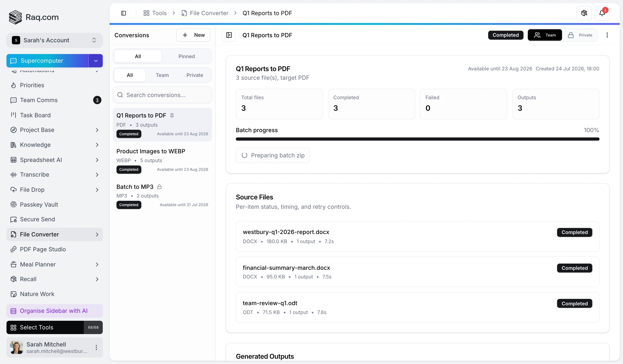
Task: Click the Raq.com logo icon
Action: [x=15, y=17]
